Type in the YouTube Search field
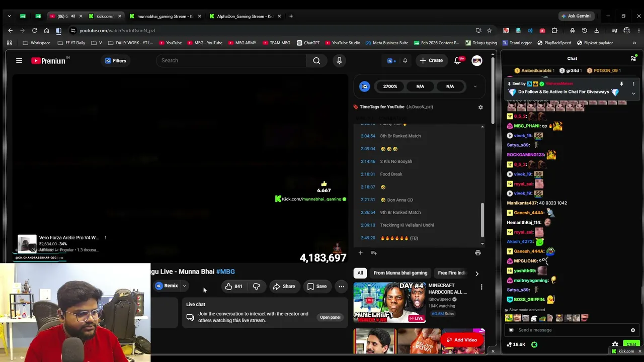The height and width of the screenshot is (362, 644). pyautogui.click(x=231, y=61)
